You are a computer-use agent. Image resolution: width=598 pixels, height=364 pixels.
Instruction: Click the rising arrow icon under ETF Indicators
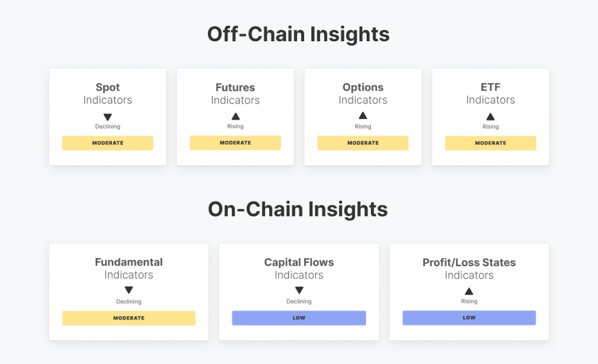click(490, 116)
